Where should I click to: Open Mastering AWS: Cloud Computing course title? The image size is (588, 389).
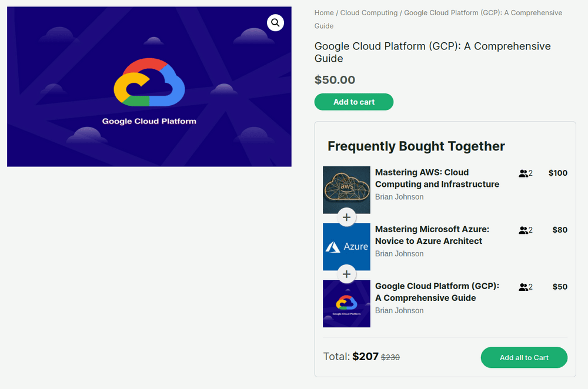(x=437, y=179)
